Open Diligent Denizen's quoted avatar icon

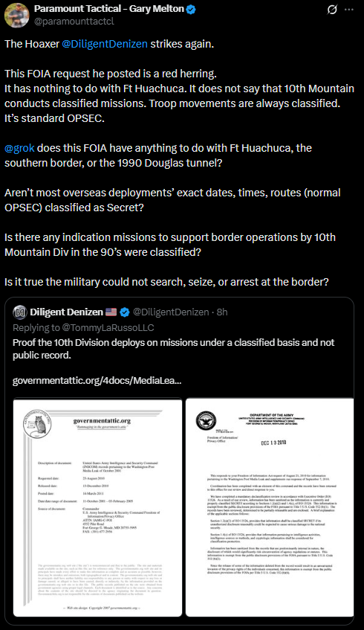tap(19, 312)
